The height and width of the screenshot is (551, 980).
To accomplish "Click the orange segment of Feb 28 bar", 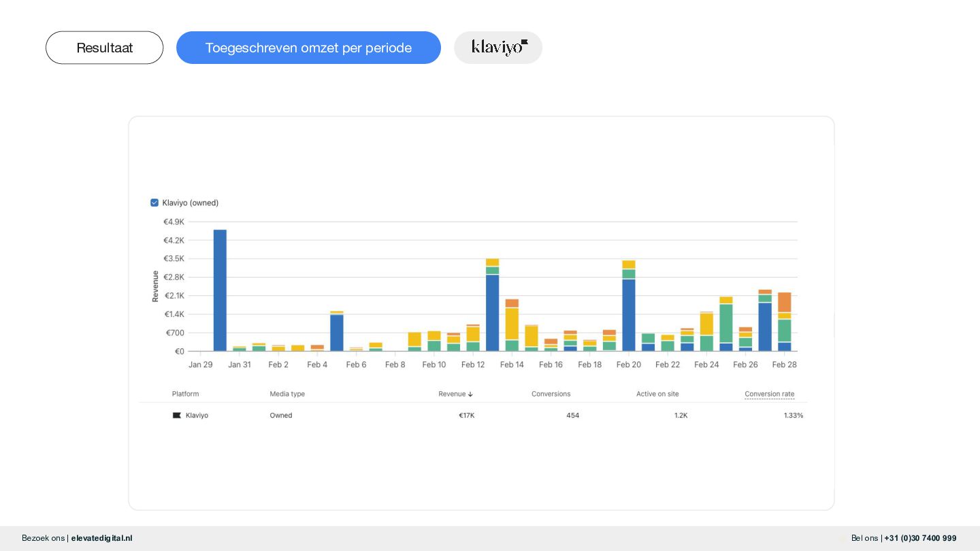I will [x=785, y=301].
